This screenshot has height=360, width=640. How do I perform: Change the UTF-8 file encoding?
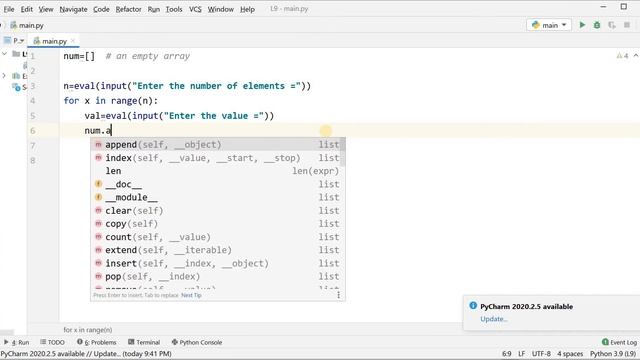[541, 353]
